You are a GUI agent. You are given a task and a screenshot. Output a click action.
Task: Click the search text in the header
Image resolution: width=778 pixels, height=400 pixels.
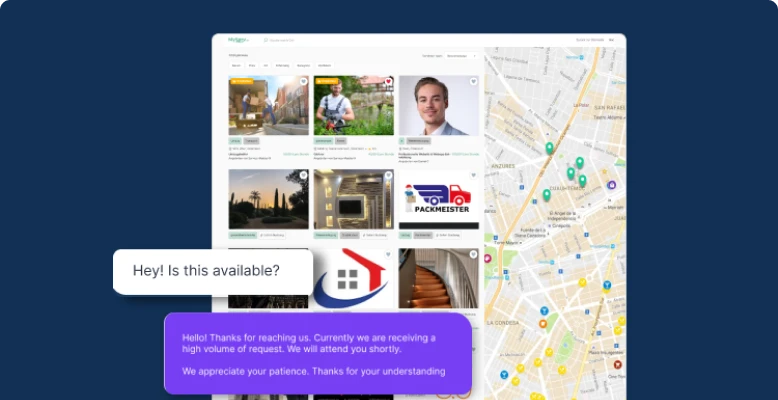[282, 40]
